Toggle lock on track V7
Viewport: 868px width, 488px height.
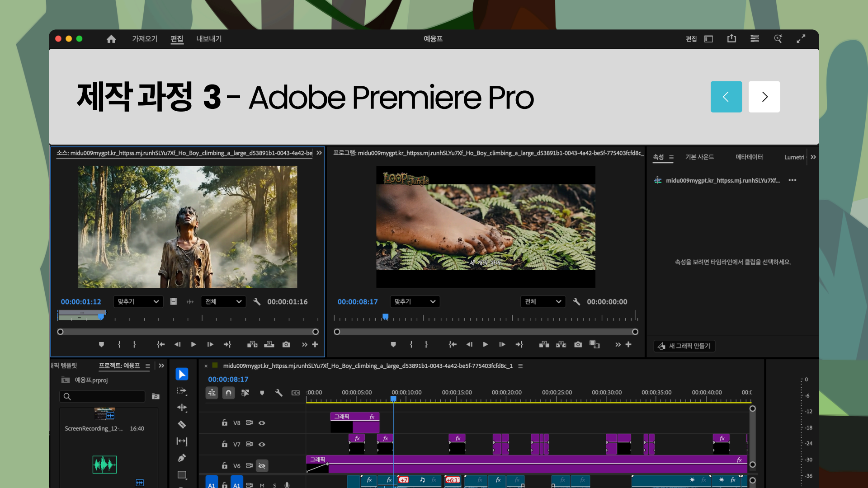[225, 444]
